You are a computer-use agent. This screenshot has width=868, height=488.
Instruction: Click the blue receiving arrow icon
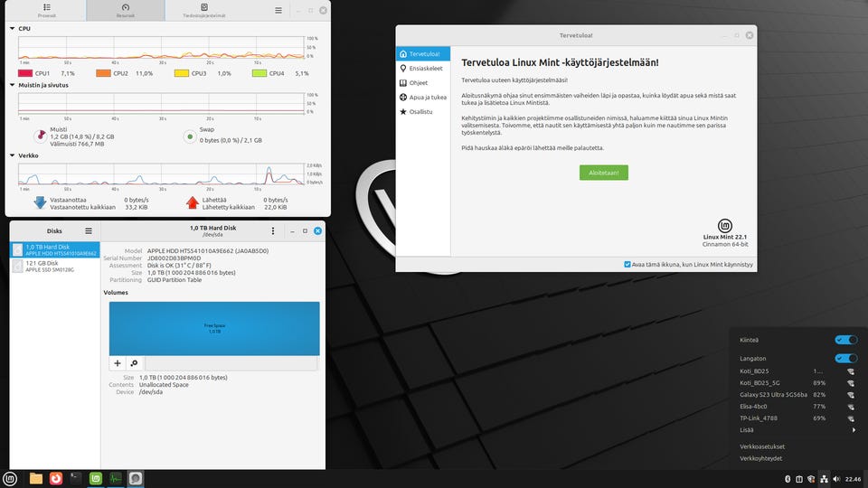(x=40, y=202)
